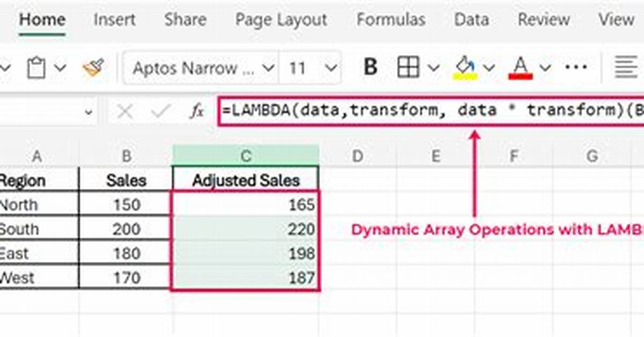Select the sales value 180
Viewport: 644px width, 337px height.
click(126, 253)
